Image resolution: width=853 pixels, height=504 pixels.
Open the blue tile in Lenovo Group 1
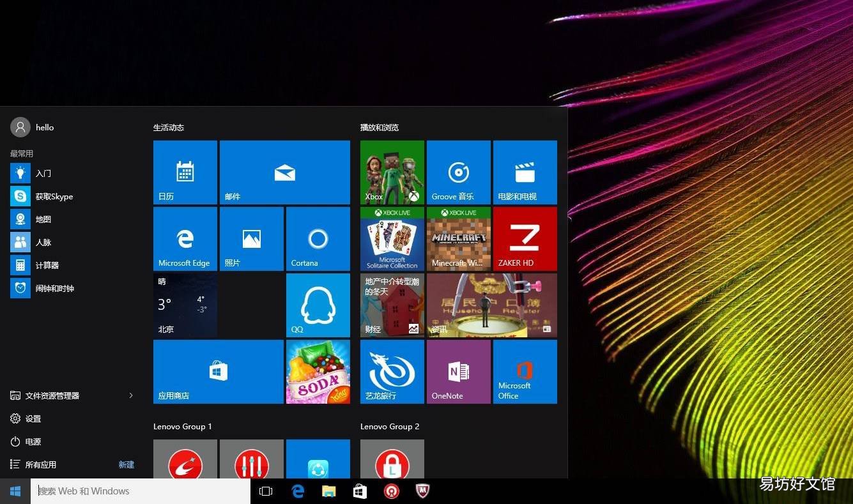tap(318, 459)
